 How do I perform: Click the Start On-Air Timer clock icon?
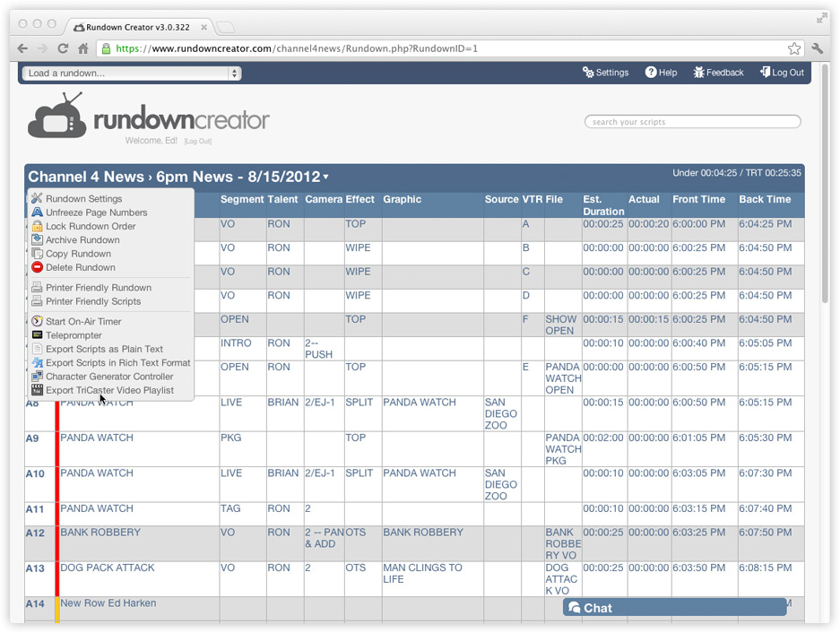(37, 321)
